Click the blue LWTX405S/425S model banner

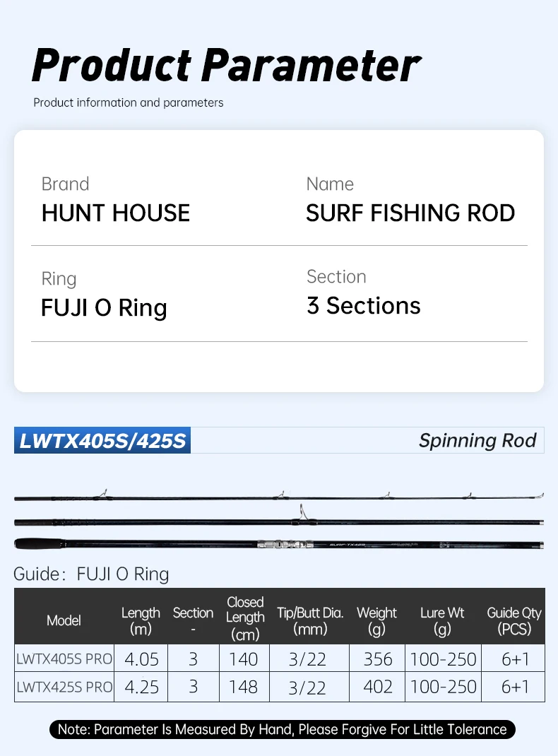tap(102, 441)
